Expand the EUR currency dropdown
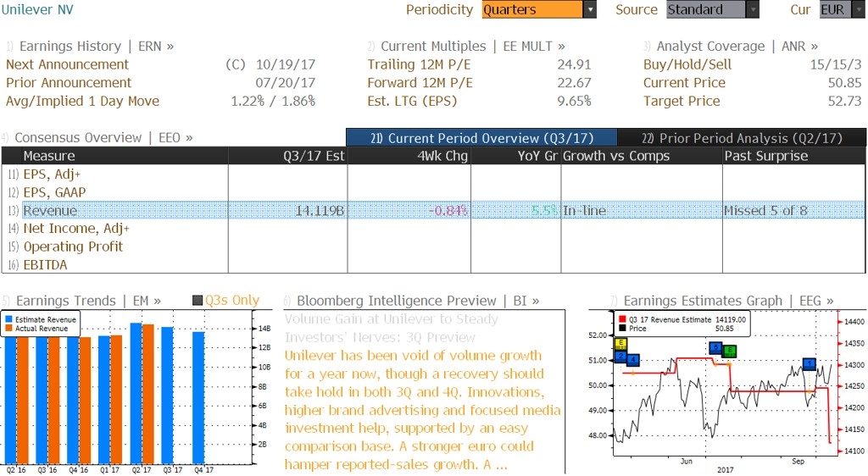This screenshot has height=476, width=868. click(x=860, y=10)
